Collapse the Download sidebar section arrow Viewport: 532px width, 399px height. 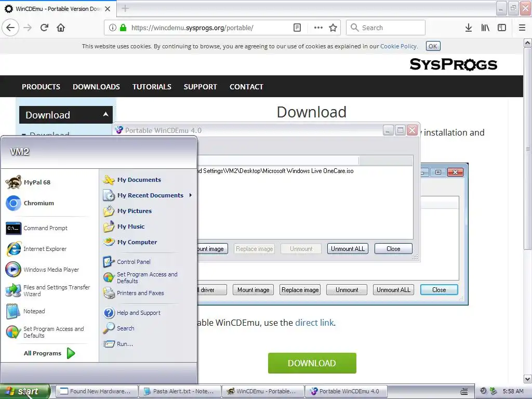click(x=105, y=114)
